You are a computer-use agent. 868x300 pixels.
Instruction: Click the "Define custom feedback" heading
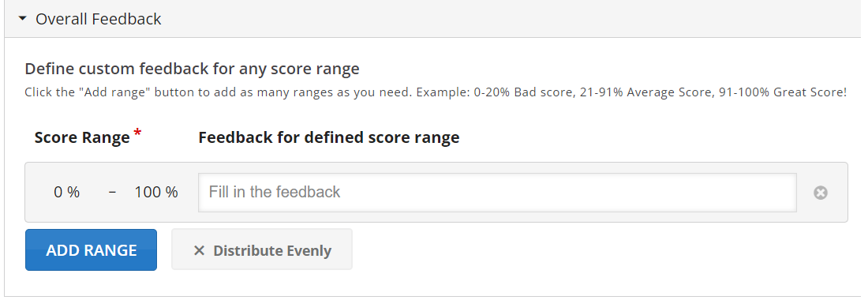click(192, 69)
